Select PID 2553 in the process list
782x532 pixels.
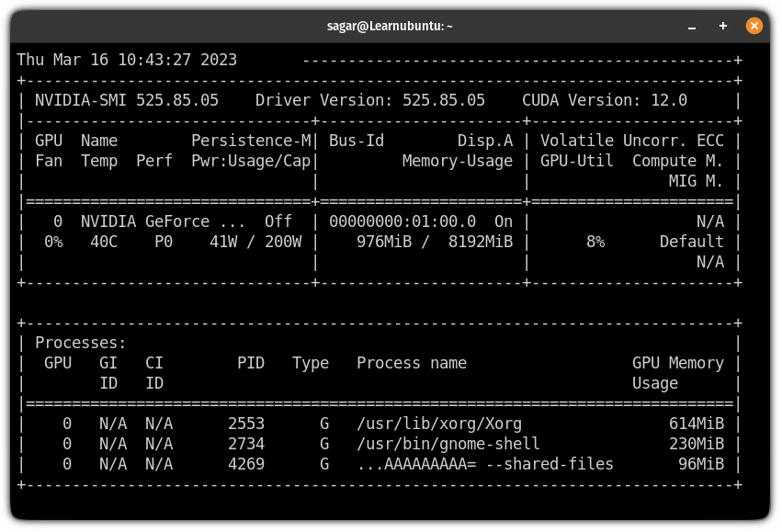(x=246, y=424)
